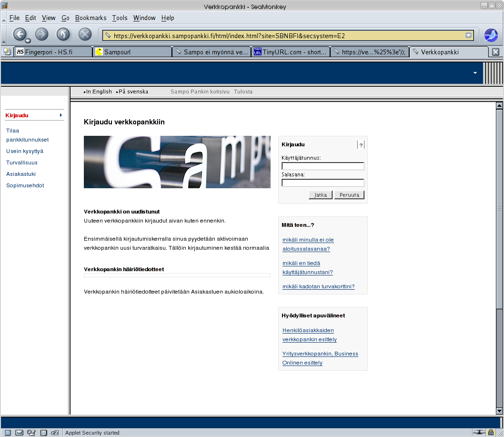Close the current tab with X button
504x437 pixels.
[495, 52]
